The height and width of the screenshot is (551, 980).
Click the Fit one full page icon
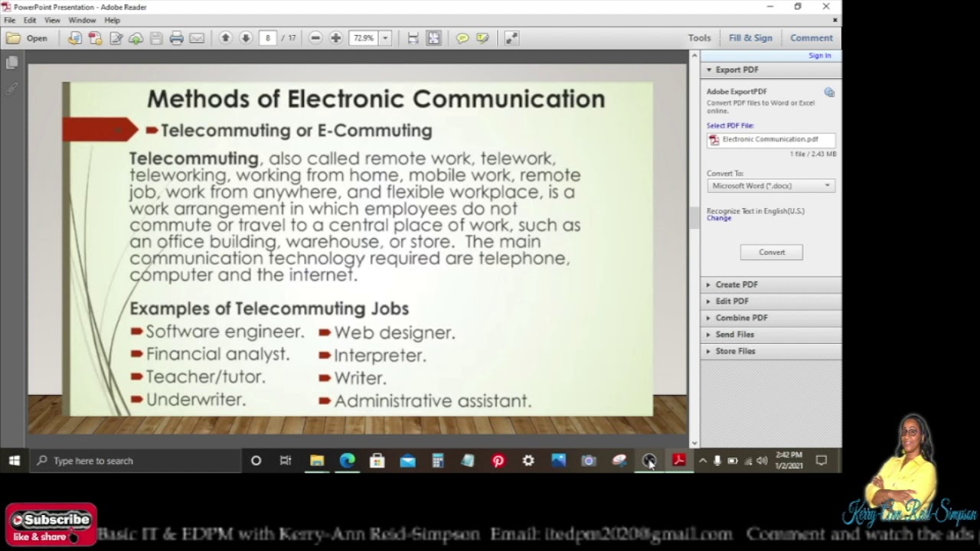(x=433, y=37)
